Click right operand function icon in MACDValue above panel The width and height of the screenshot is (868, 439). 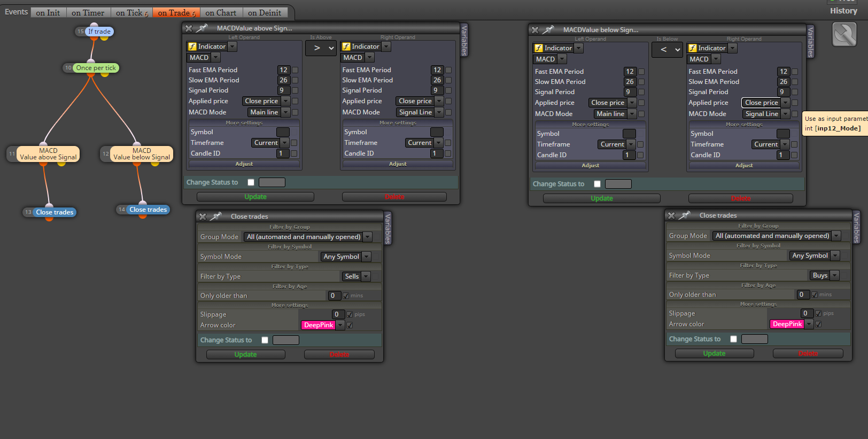(x=346, y=47)
